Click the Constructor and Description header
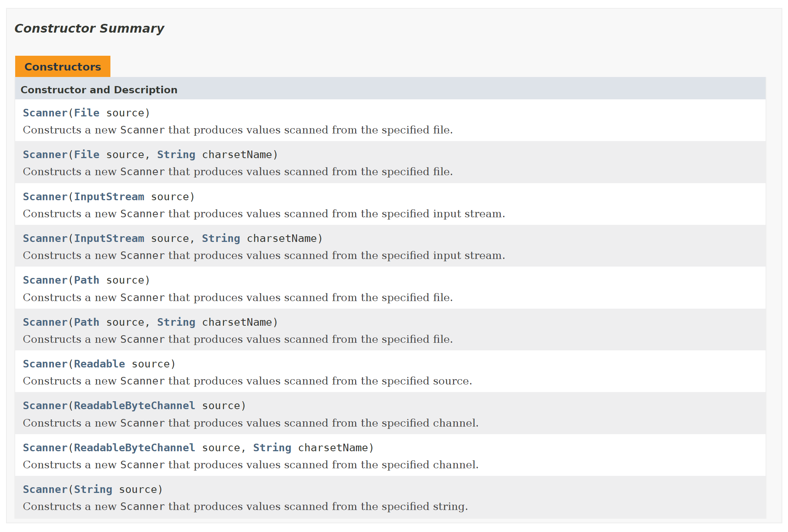The width and height of the screenshot is (788, 532). pyautogui.click(x=99, y=90)
